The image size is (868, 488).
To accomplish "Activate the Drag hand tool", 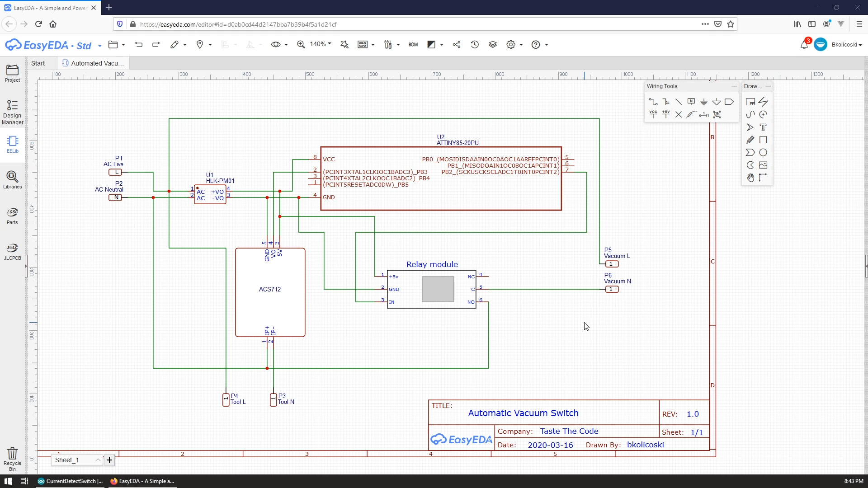I will [751, 178].
